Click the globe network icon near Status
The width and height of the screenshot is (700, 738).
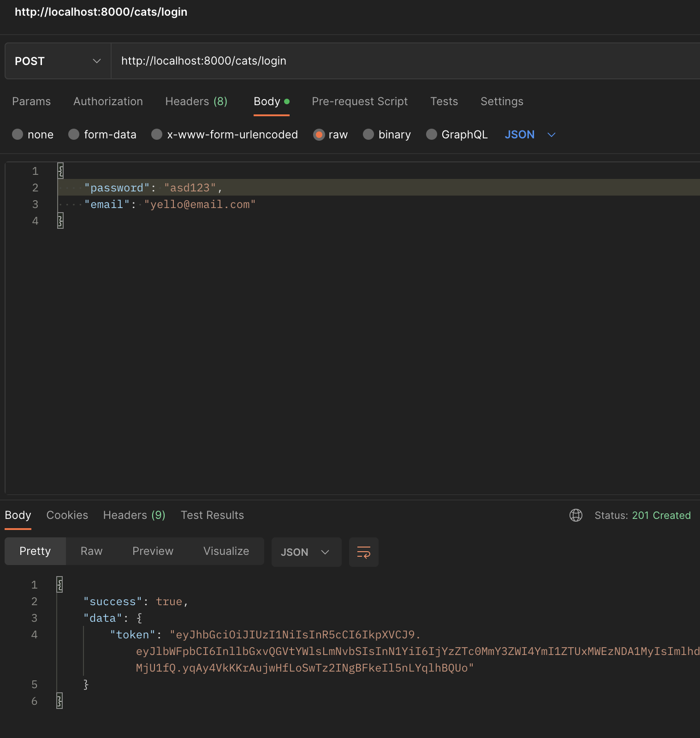tap(576, 515)
